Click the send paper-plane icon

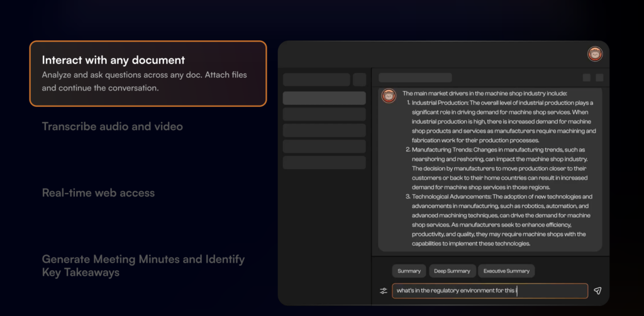(x=597, y=290)
